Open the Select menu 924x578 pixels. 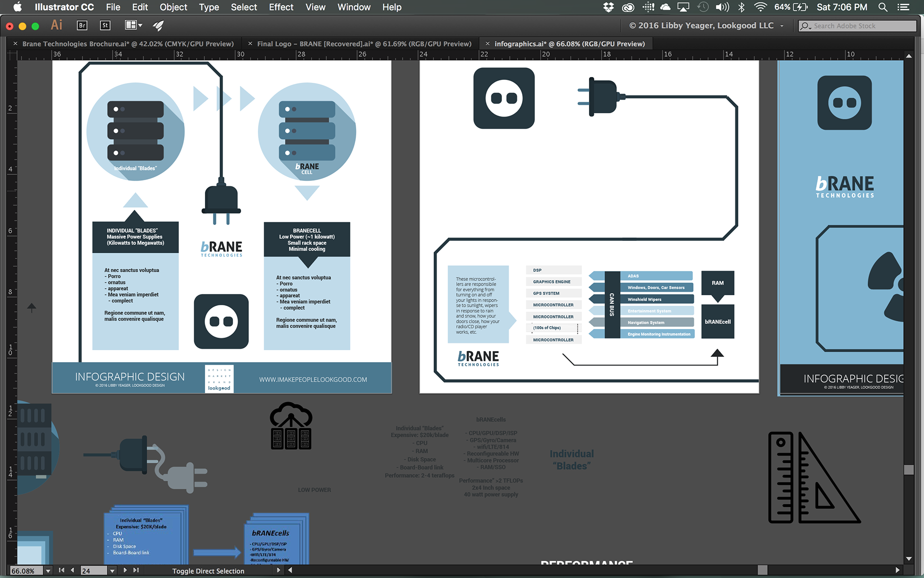(x=244, y=7)
